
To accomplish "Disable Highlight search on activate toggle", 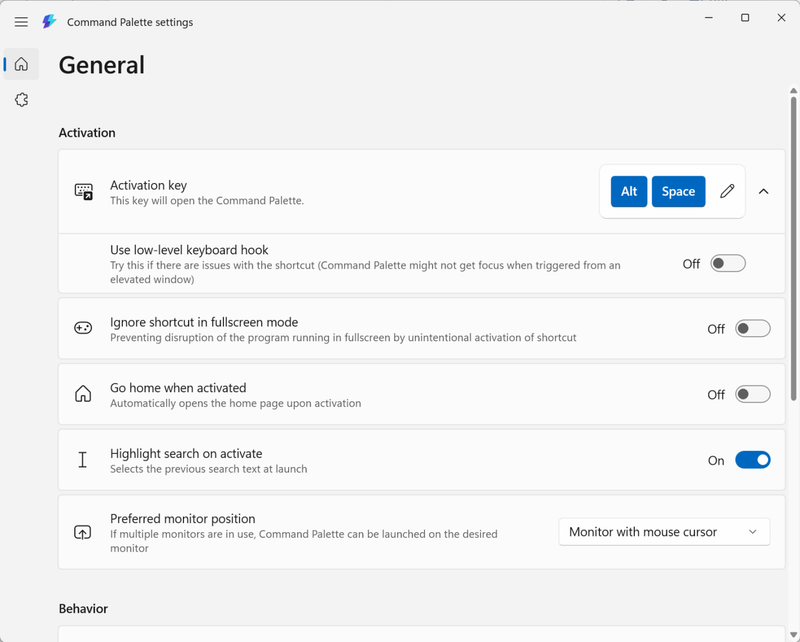I will click(x=752, y=460).
